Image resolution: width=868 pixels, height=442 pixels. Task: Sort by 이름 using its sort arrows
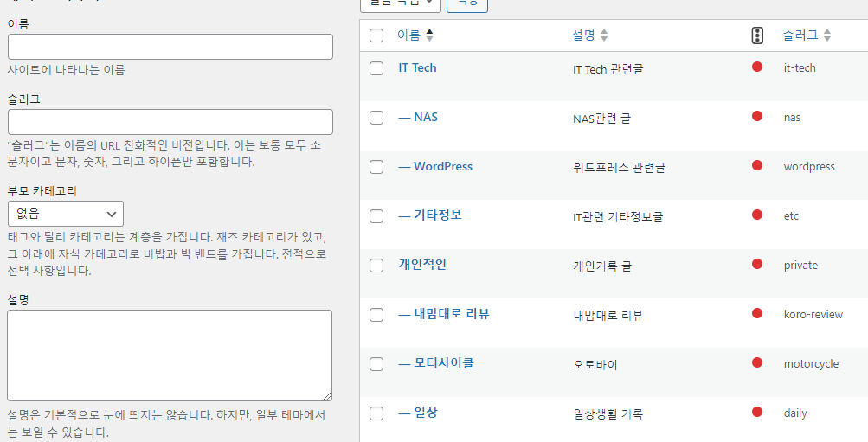[x=429, y=35]
